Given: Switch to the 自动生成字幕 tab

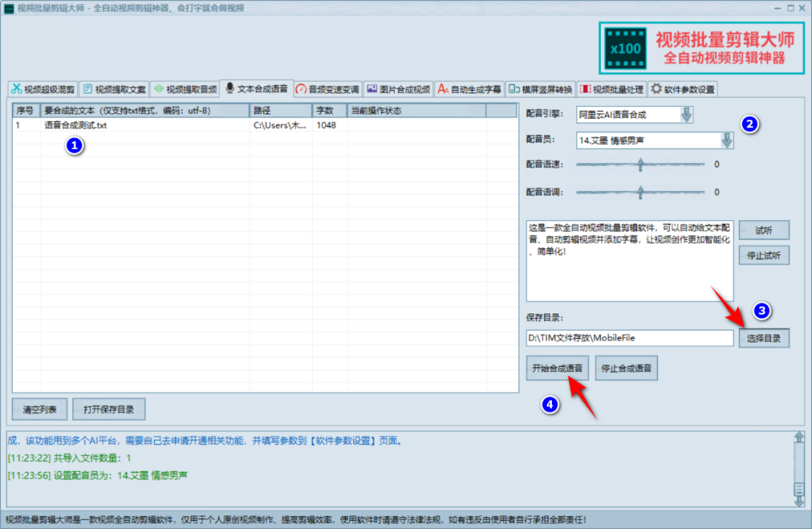Looking at the screenshot, I should [470, 89].
